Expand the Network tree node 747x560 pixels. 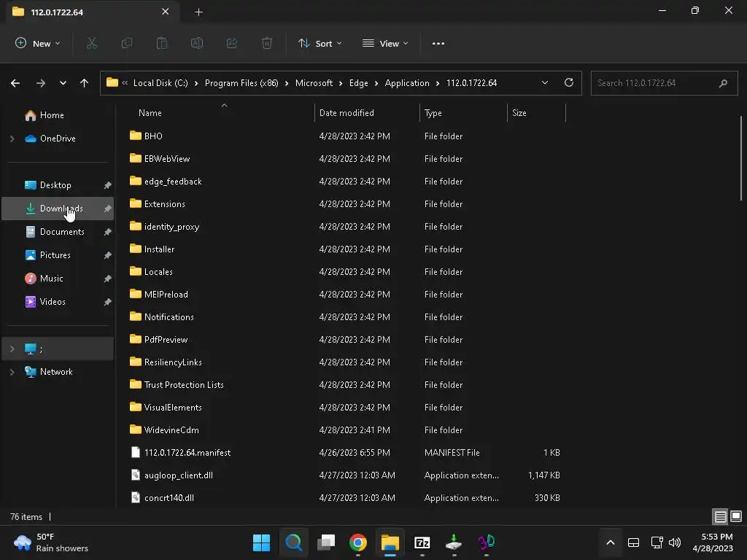pyautogui.click(x=12, y=372)
